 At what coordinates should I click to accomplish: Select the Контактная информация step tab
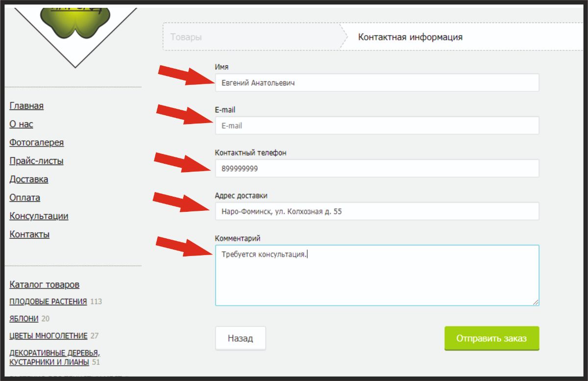tap(410, 37)
